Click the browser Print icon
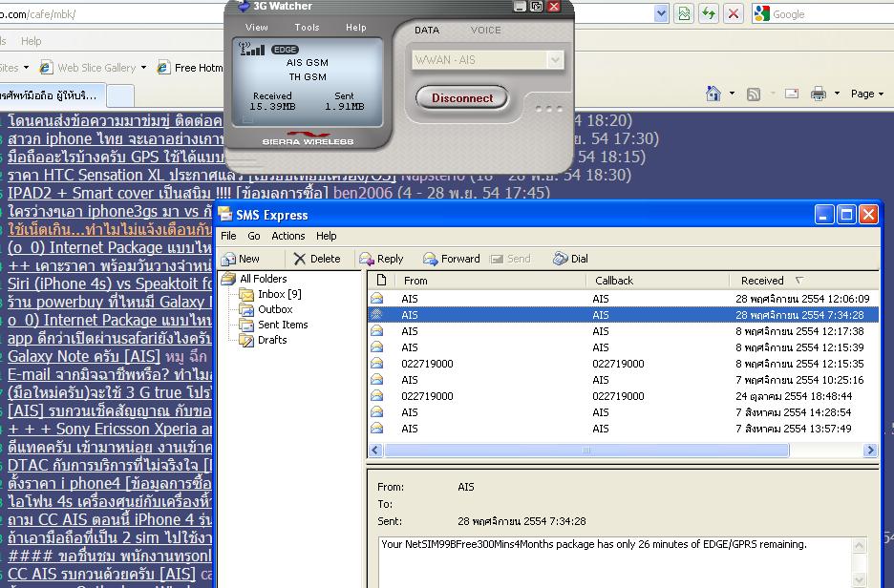The image size is (894, 588). [x=819, y=94]
